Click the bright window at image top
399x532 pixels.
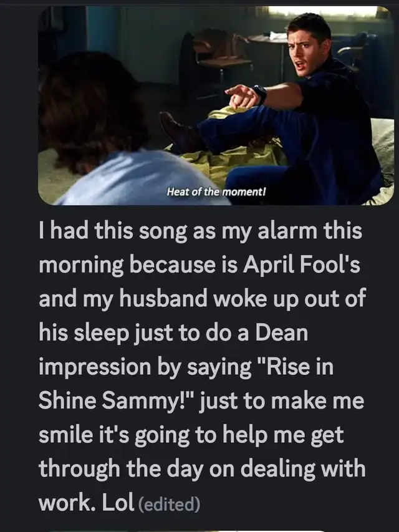tap(322, 12)
